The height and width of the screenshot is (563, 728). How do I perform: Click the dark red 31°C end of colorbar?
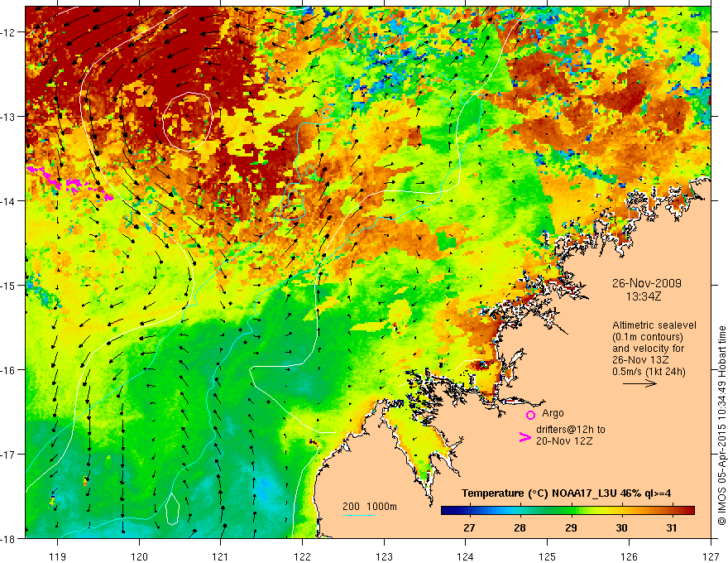[x=686, y=511]
